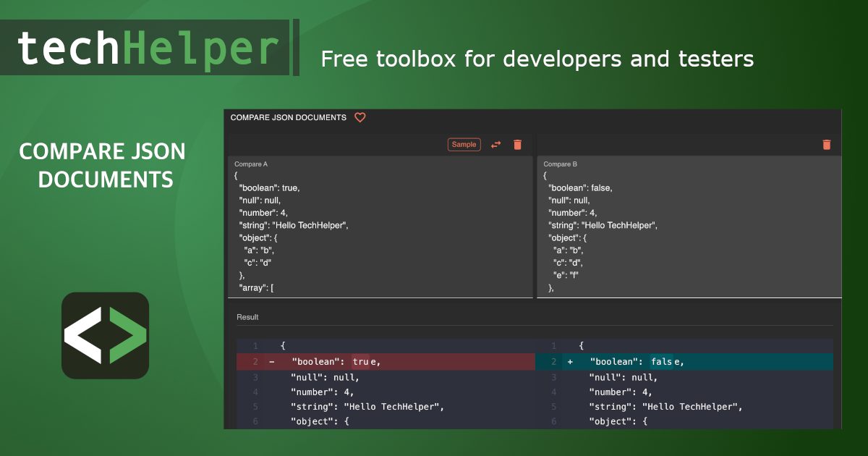Click the "string" line in Compare A
The width and height of the screenshot is (868, 456).
(x=294, y=225)
